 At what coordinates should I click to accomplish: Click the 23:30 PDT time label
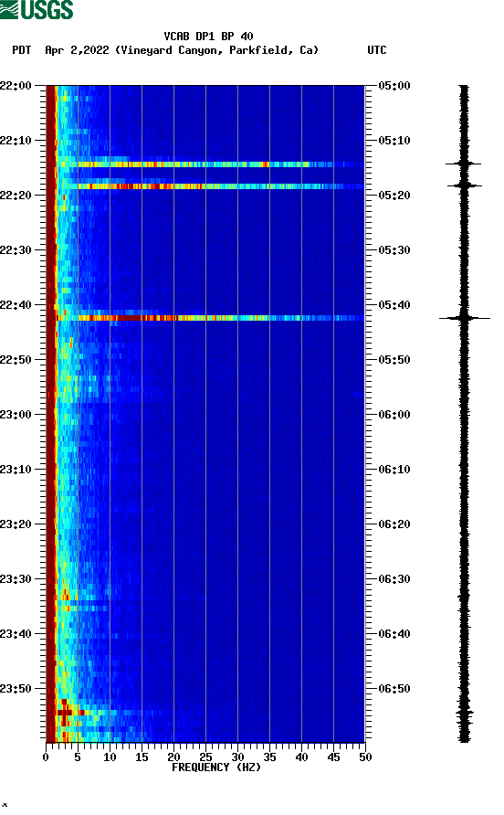(x=16, y=579)
